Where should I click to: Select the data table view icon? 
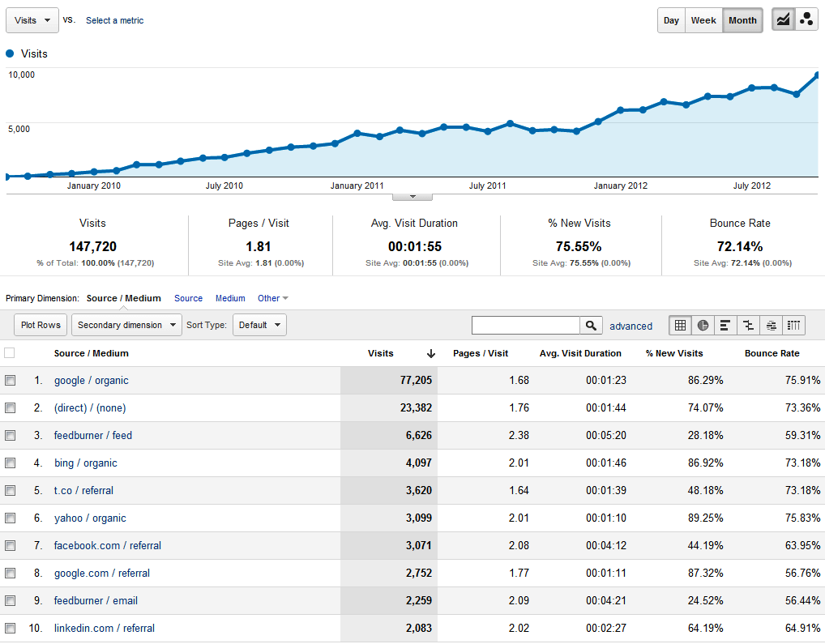pyautogui.click(x=681, y=326)
